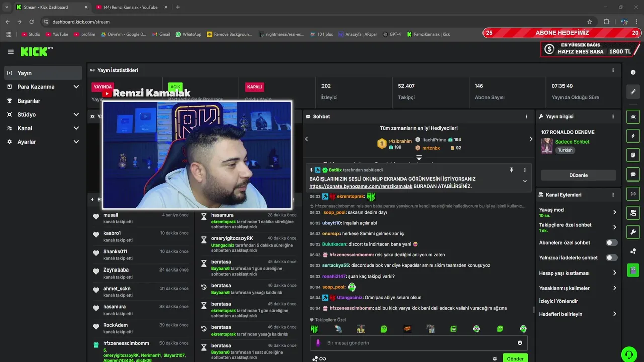
Task: Open the RemziKamalak | Kick bookmark
Action: [428, 34]
